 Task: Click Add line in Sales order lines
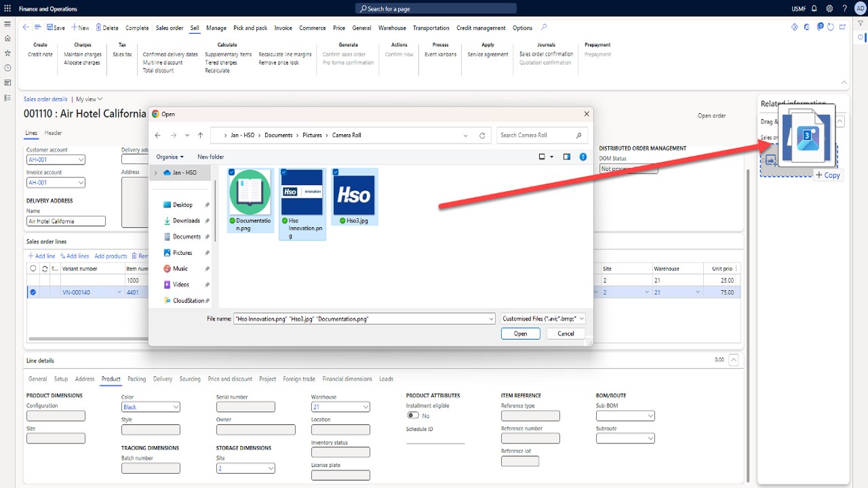click(x=41, y=256)
